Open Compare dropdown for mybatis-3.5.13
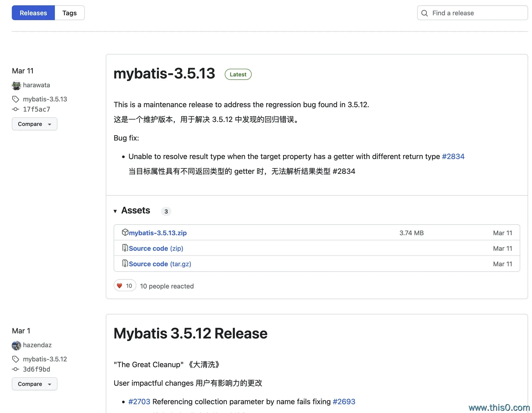The height and width of the screenshot is (413, 532). click(34, 124)
